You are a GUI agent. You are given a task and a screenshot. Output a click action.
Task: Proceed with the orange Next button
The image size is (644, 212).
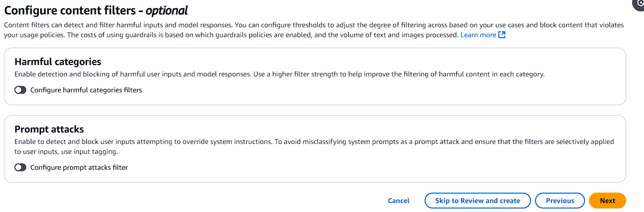[x=607, y=201]
